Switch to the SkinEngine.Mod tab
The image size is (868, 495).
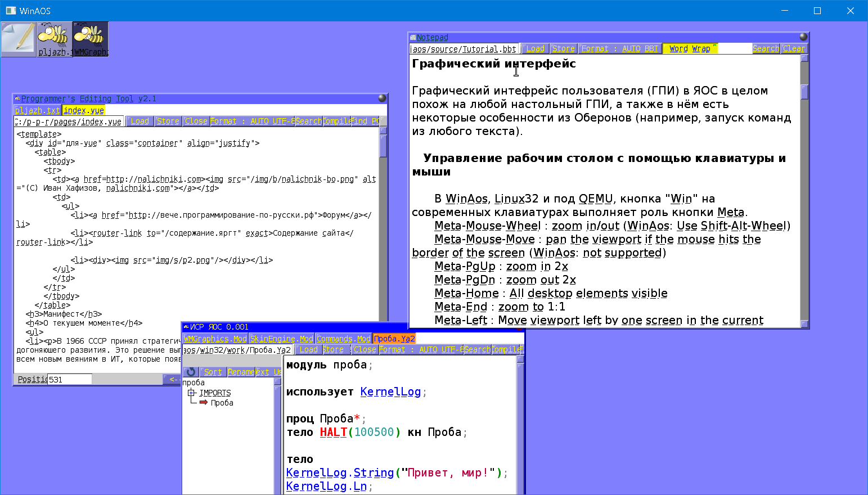tap(281, 339)
